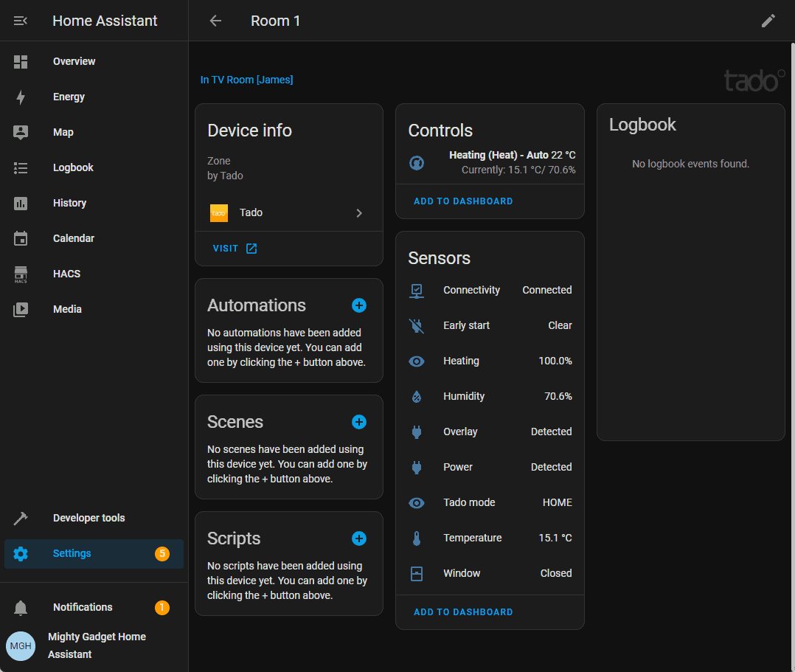
Task: Open the Connectivity sensor row
Action: (x=490, y=290)
